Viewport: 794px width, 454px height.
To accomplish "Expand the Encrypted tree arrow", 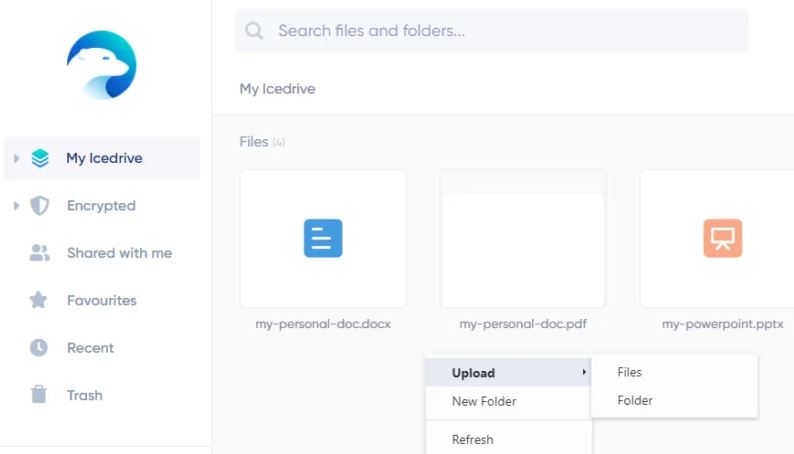I will tap(16, 205).
